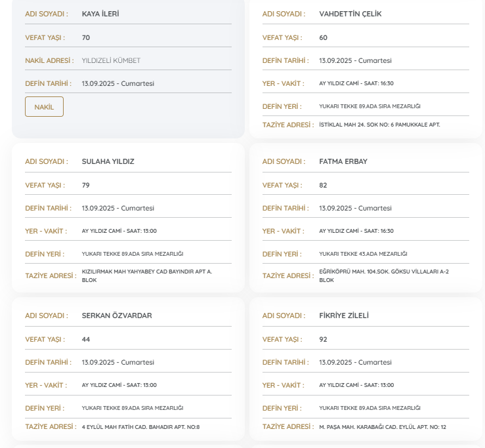Select Vahdettin Çelik's age of death 60
The width and height of the screenshot is (485, 448).
(x=323, y=37)
